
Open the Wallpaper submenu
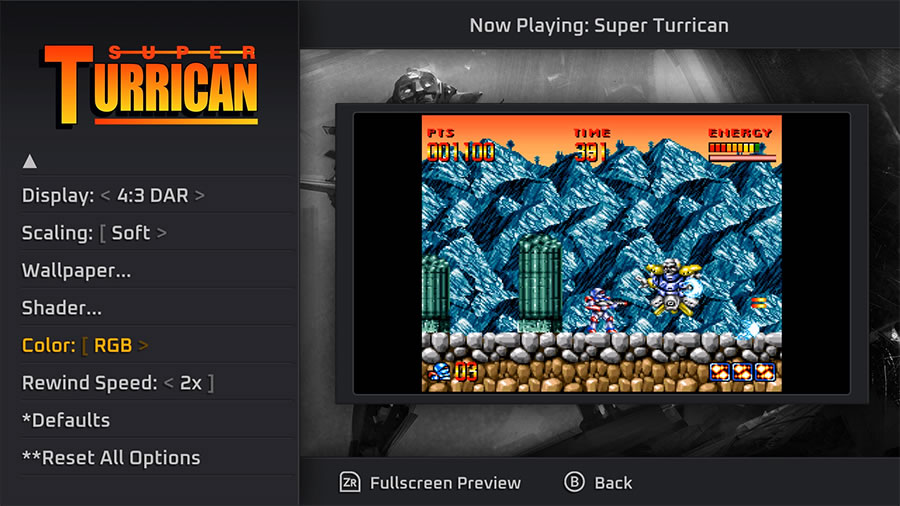pyautogui.click(x=156, y=270)
